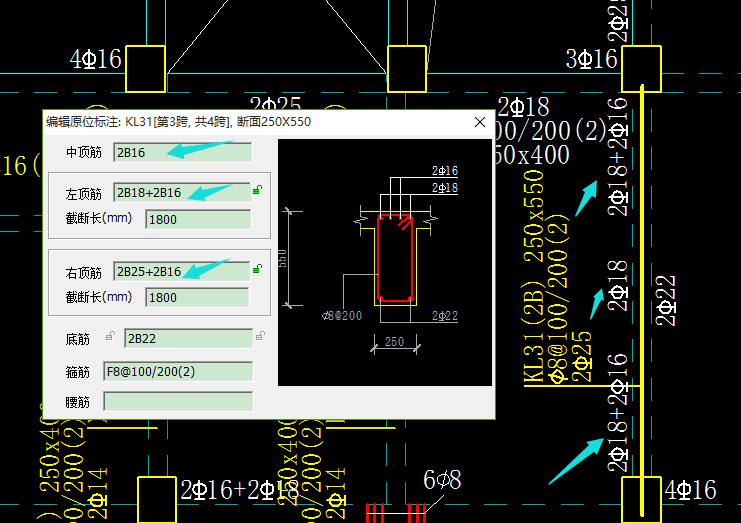The height and width of the screenshot is (523, 741).
Task: Select the 左顶筋 field with 2B18+2B16
Action: [x=182, y=192]
